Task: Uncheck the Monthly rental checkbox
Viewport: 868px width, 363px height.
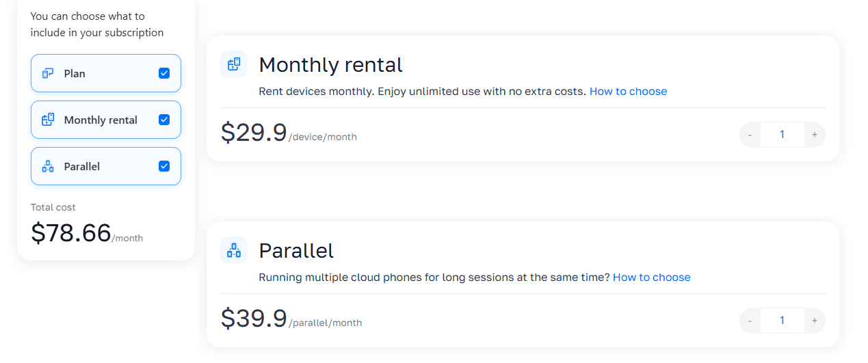Action: (x=164, y=120)
